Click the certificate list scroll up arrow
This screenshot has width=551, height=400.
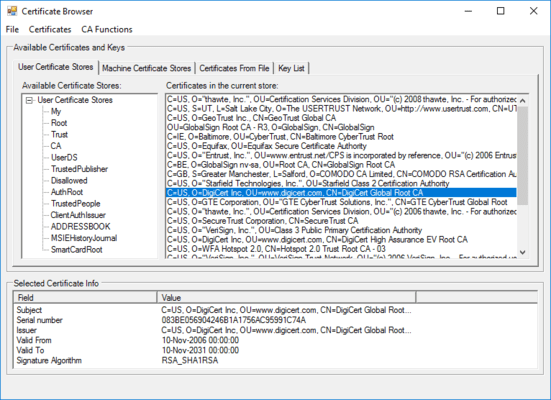pyautogui.click(x=523, y=101)
